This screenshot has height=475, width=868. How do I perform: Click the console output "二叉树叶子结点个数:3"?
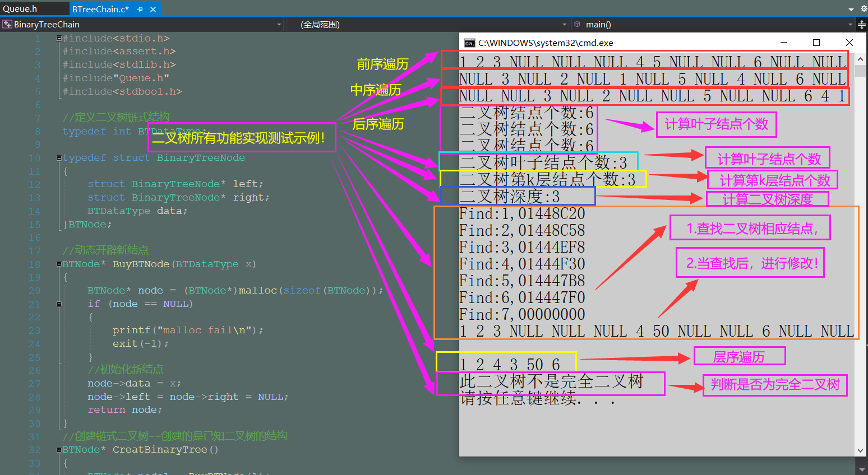coord(543,163)
